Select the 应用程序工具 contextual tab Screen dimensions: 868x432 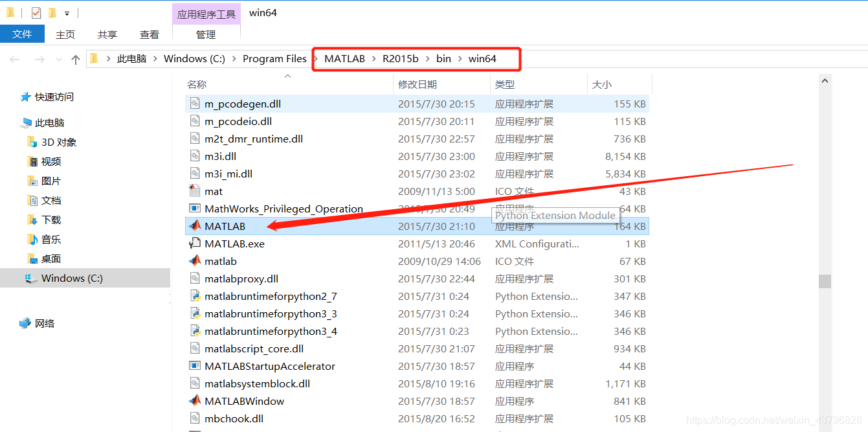[x=206, y=14]
